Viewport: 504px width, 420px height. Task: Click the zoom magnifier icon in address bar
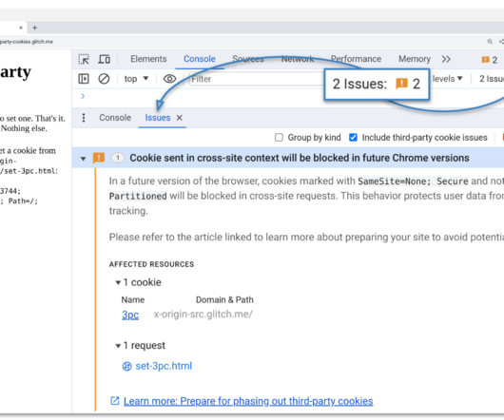pos(490,42)
